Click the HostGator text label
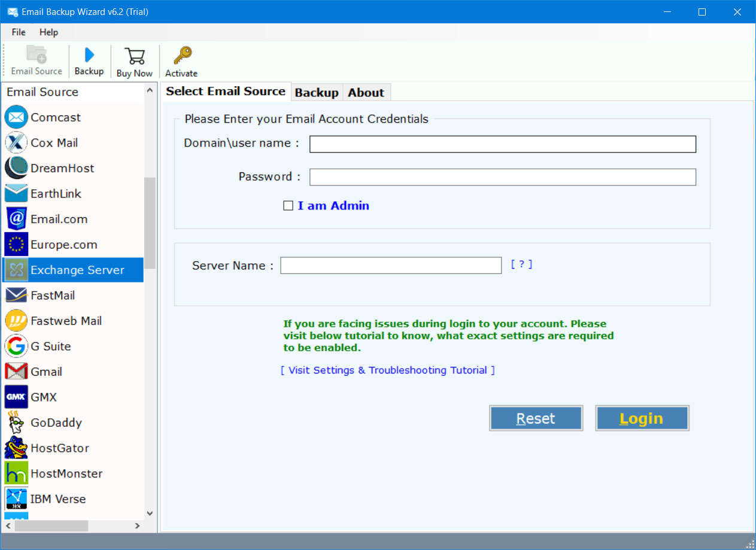 (x=60, y=448)
